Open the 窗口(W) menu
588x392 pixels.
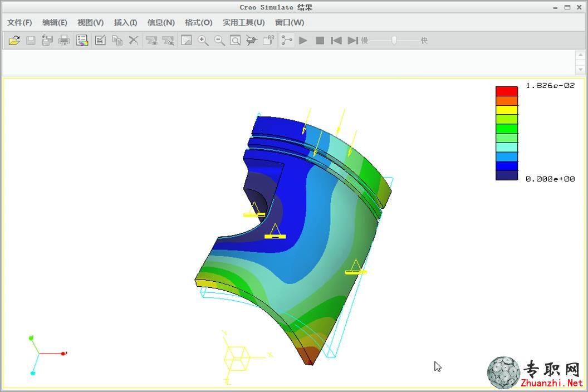point(290,22)
